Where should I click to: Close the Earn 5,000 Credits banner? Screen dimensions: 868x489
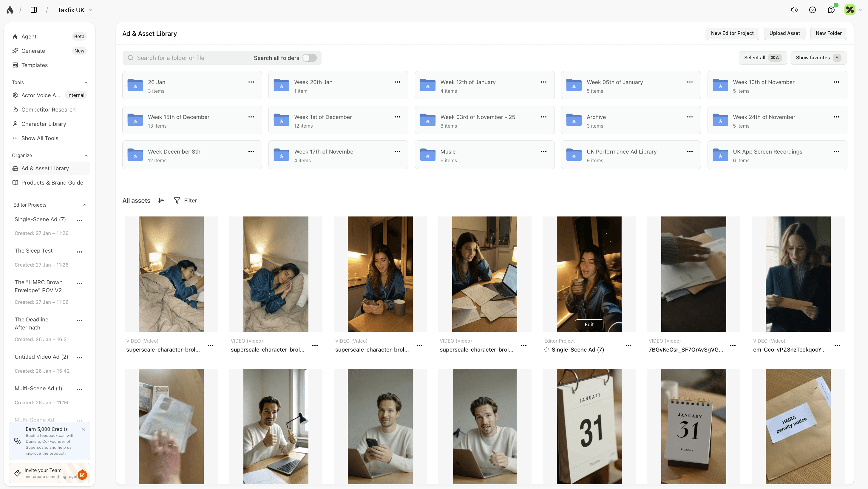click(x=83, y=429)
